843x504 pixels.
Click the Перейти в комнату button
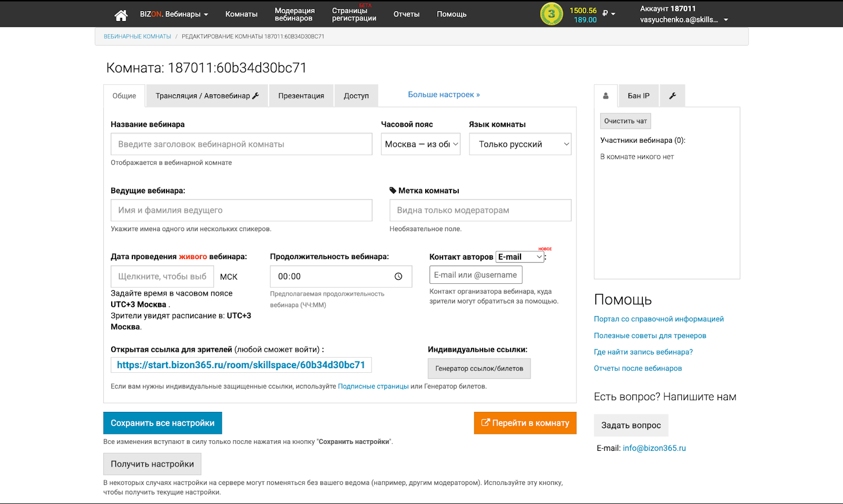(x=525, y=423)
